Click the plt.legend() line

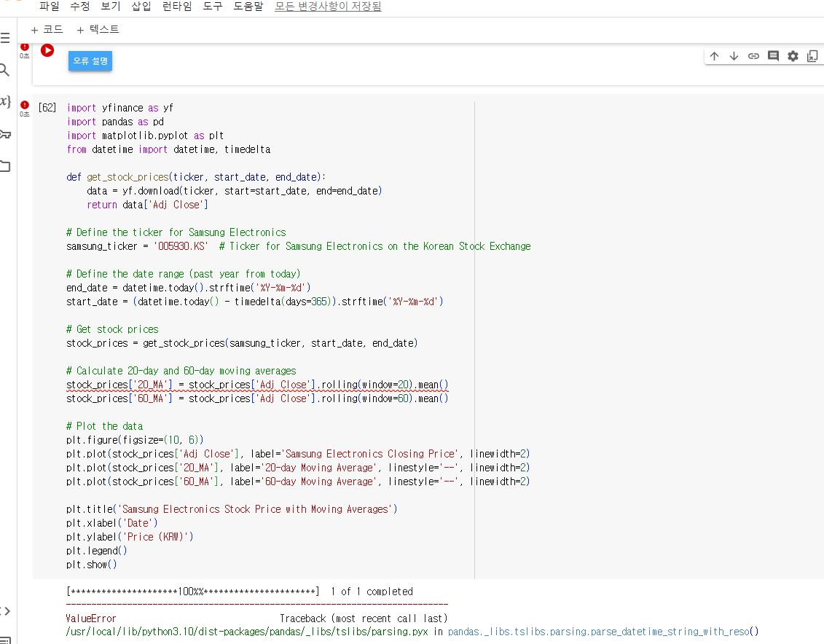coord(97,551)
